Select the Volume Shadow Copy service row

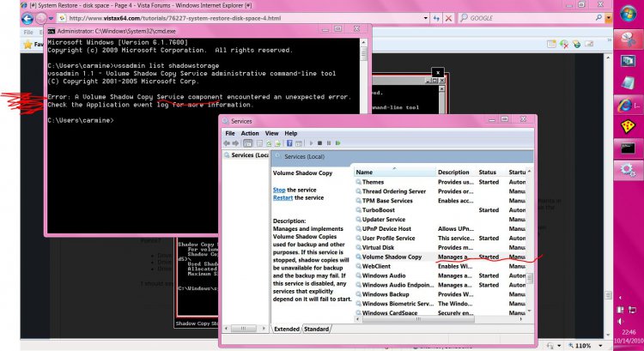click(x=440, y=257)
